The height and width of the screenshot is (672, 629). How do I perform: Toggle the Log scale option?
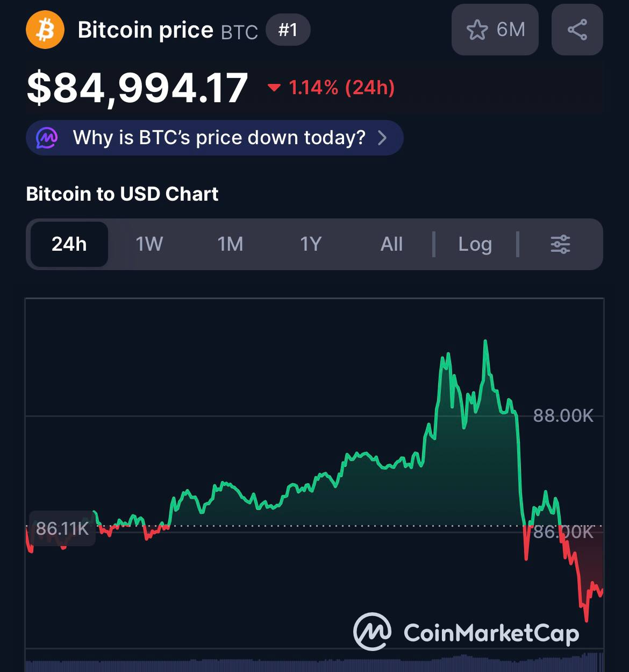click(x=475, y=244)
